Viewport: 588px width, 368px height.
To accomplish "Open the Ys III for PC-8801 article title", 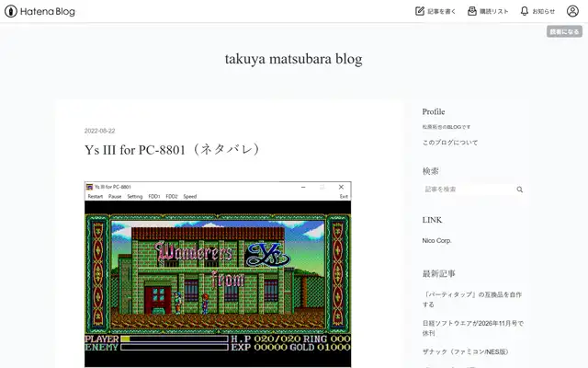I will pyautogui.click(x=172, y=149).
